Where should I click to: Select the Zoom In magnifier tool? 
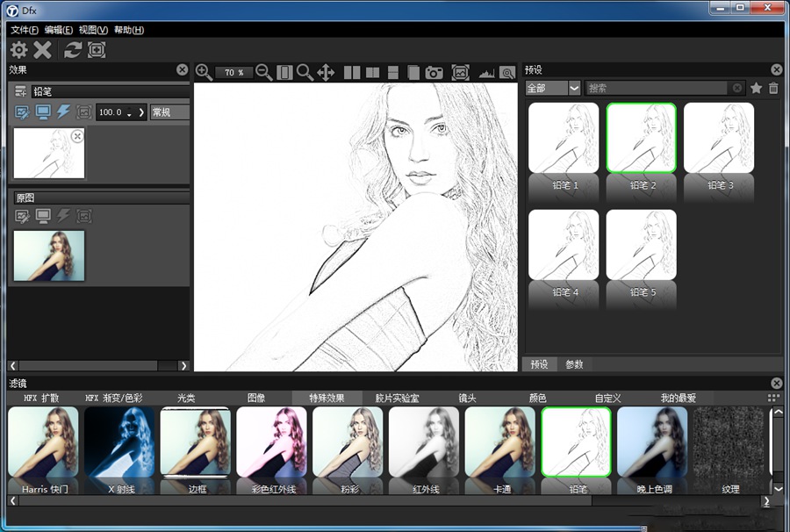tap(203, 73)
